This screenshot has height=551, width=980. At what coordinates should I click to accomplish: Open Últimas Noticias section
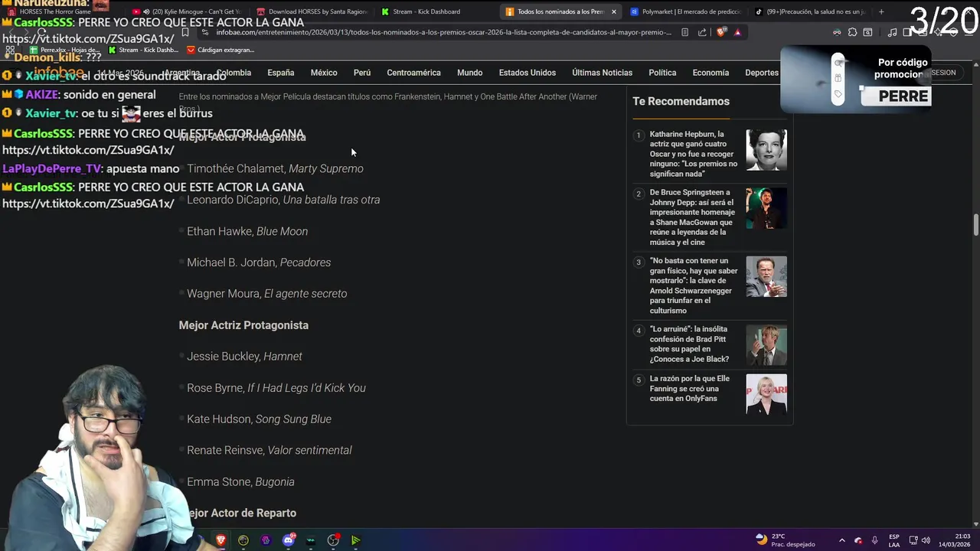pyautogui.click(x=602, y=73)
